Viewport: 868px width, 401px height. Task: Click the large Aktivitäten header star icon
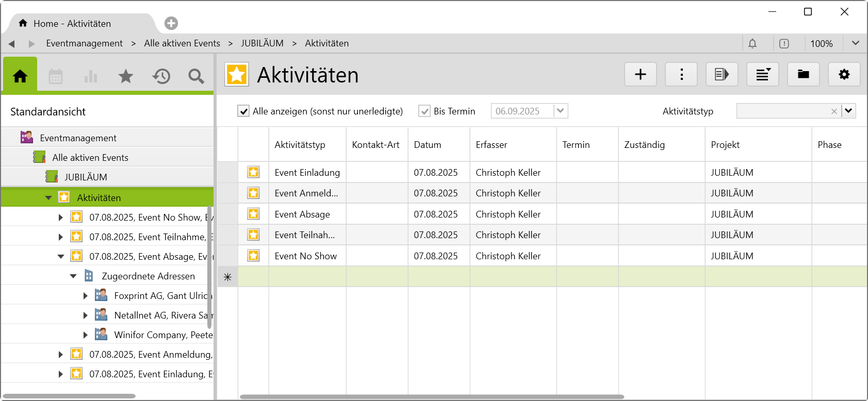pos(237,74)
